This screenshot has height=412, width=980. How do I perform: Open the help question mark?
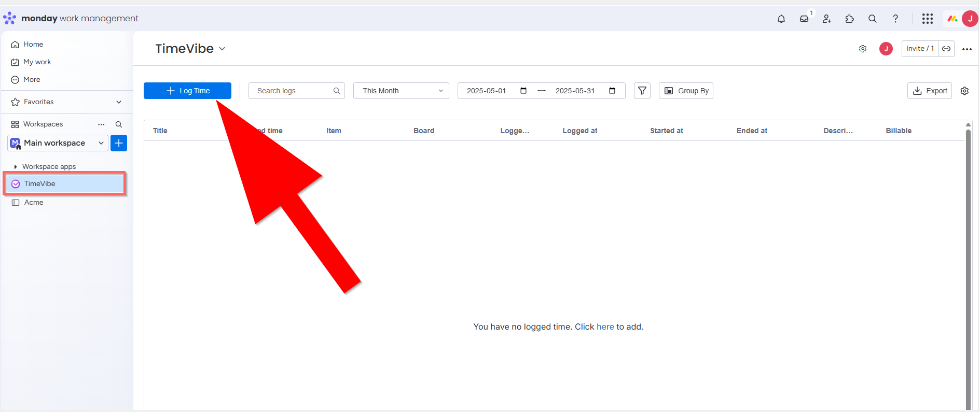tap(895, 19)
